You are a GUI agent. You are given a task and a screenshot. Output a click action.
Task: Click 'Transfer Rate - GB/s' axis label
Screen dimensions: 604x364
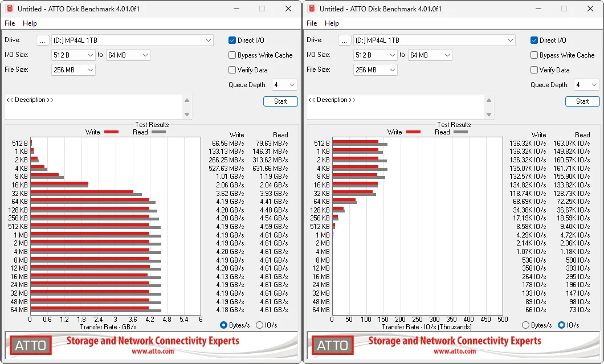click(108, 327)
